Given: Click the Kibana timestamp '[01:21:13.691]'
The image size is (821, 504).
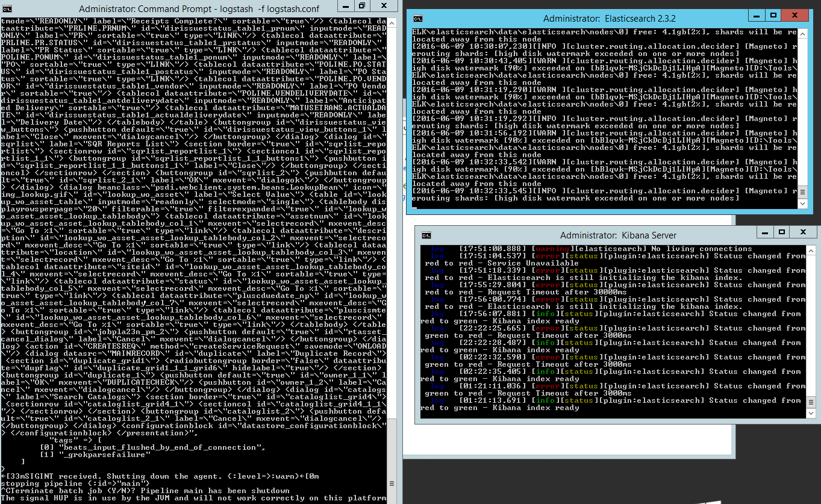Looking at the screenshot, I should coord(493,400).
